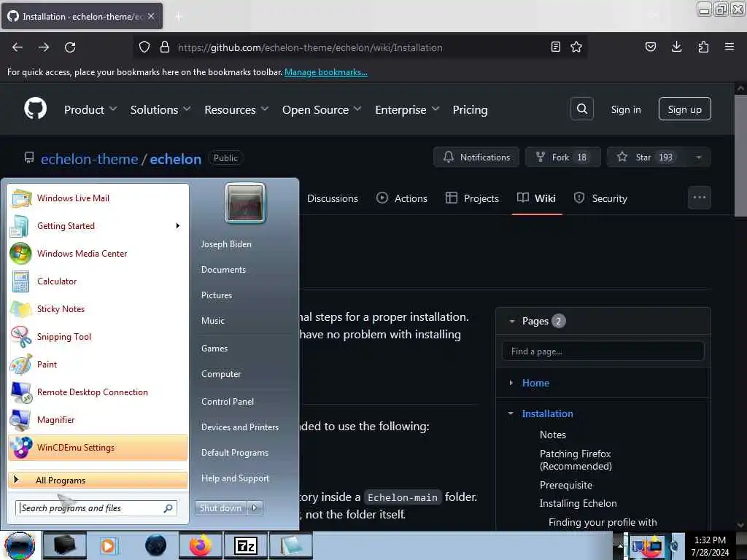Open Patching Firefox (Recommended) sidebar link

pos(576,460)
